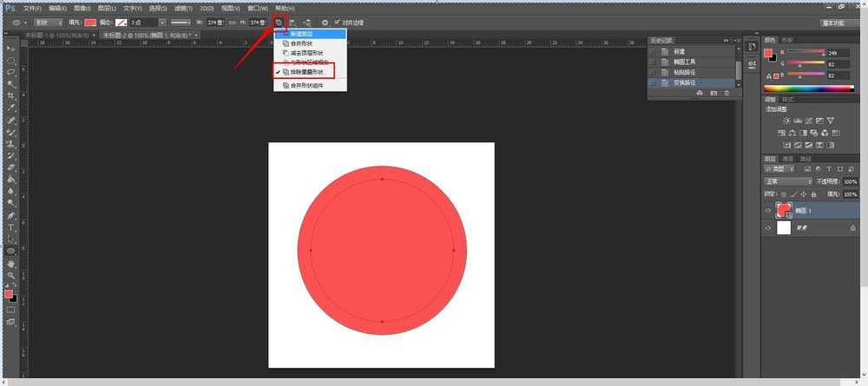The image size is (868, 386).
Task: Hide the Ellipse 1 layer via eye icon
Action: coord(768,211)
